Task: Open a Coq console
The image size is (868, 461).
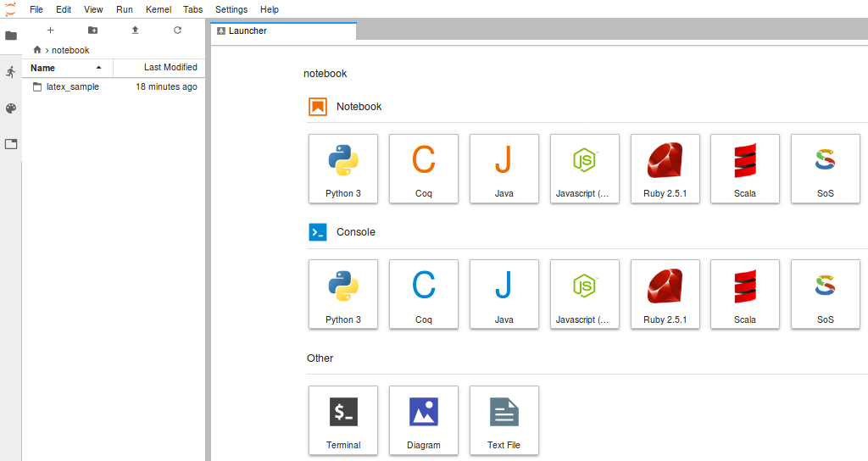Action: pos(424,294)
